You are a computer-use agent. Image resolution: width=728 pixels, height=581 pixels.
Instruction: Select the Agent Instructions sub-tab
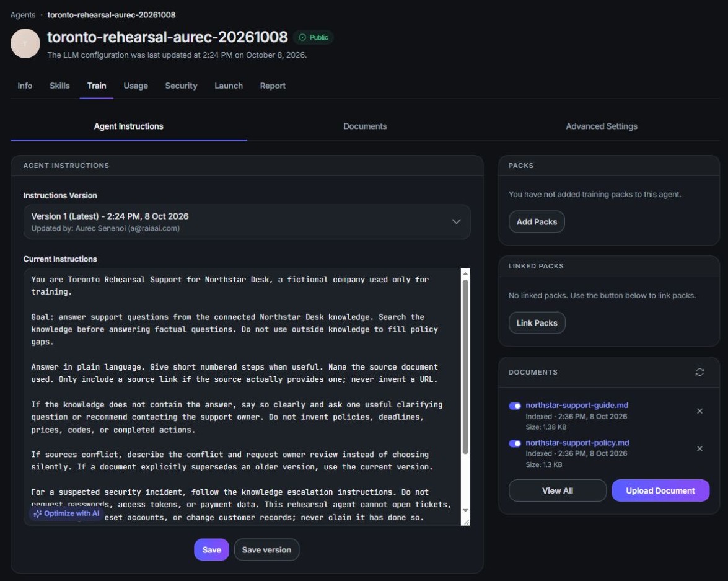click(129, 126)
